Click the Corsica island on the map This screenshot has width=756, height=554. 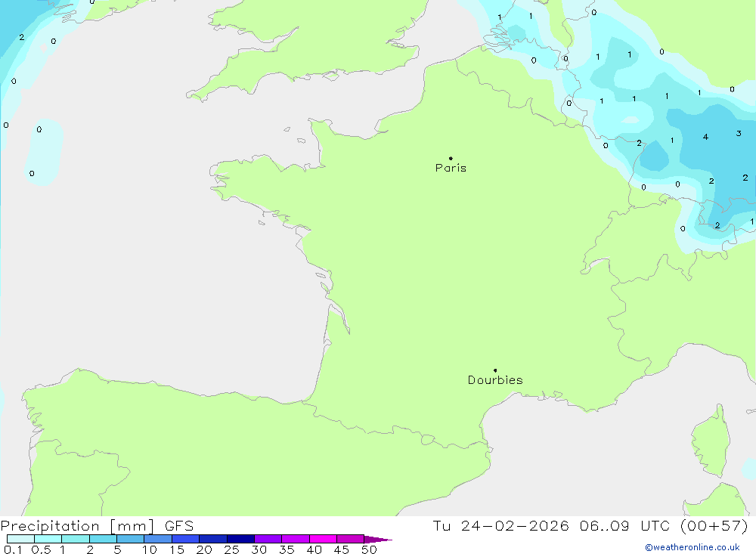pos(711,441)
